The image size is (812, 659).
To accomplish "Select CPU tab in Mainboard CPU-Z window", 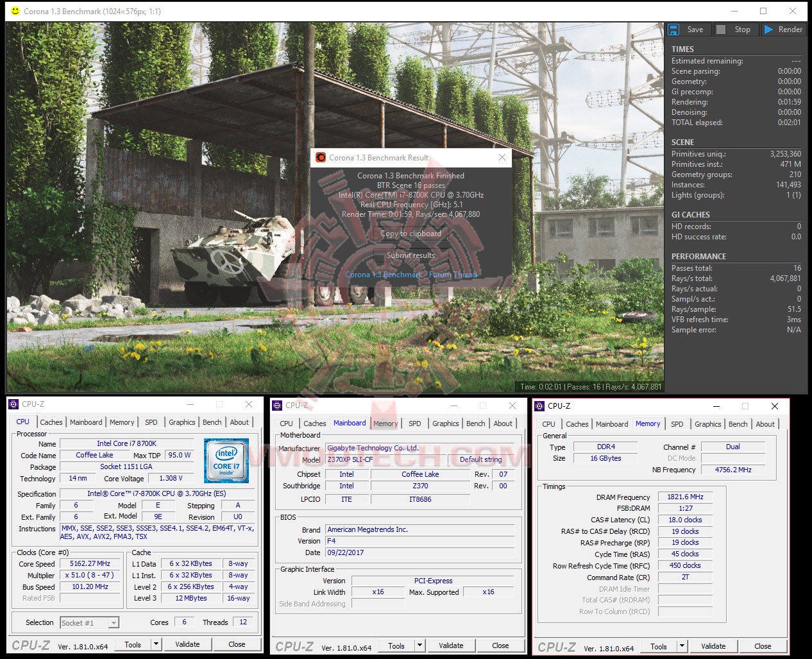I will [287, 424].
